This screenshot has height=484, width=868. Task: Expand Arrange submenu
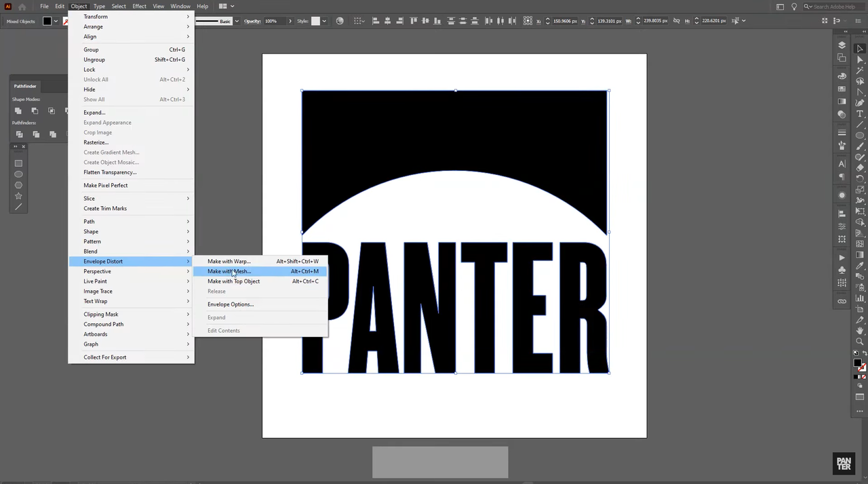pos(188,26)
